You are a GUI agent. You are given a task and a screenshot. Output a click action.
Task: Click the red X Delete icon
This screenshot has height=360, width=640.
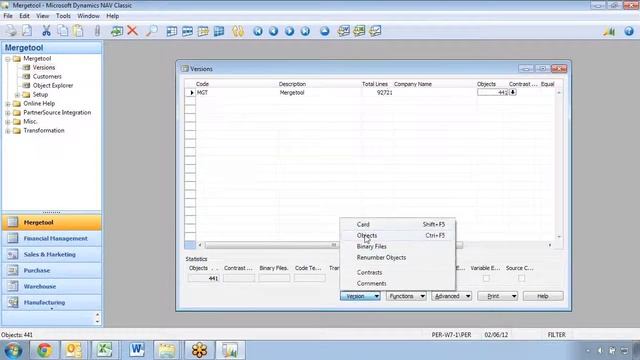[x=132, y=31]
